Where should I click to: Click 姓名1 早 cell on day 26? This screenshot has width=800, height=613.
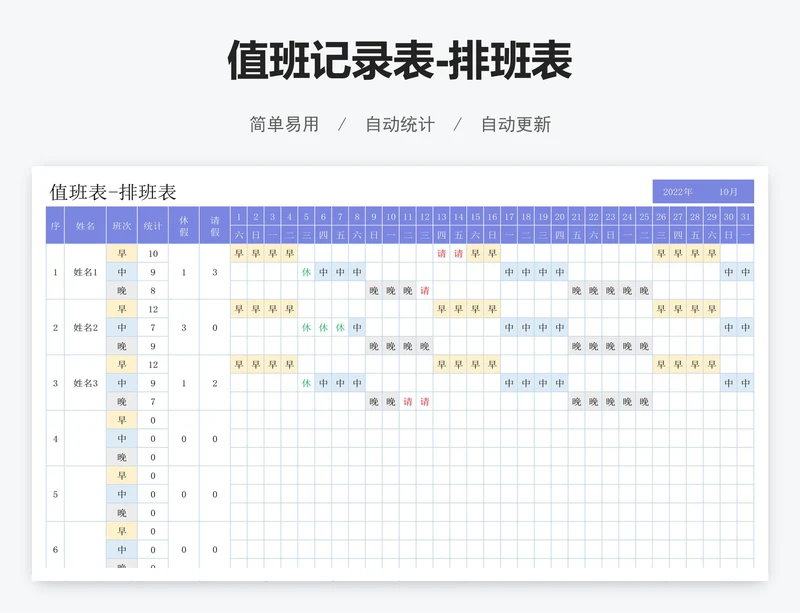coord(661,254)
